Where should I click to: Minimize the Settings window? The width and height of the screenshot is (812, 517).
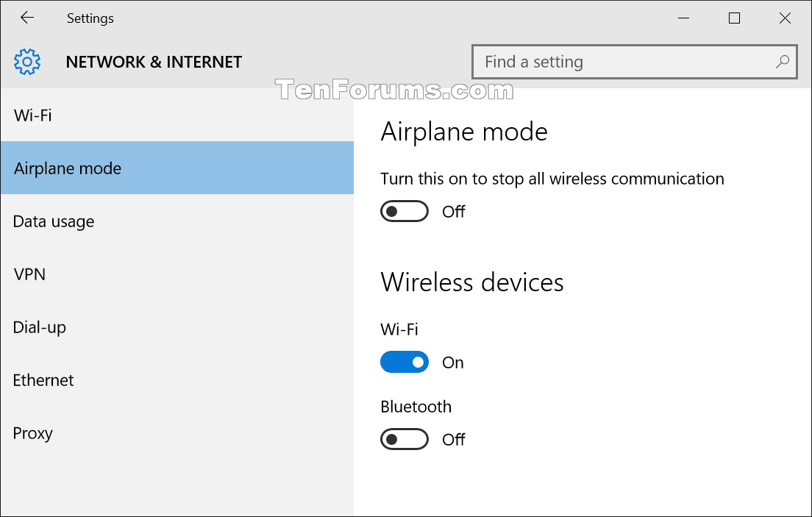(683, 18)
